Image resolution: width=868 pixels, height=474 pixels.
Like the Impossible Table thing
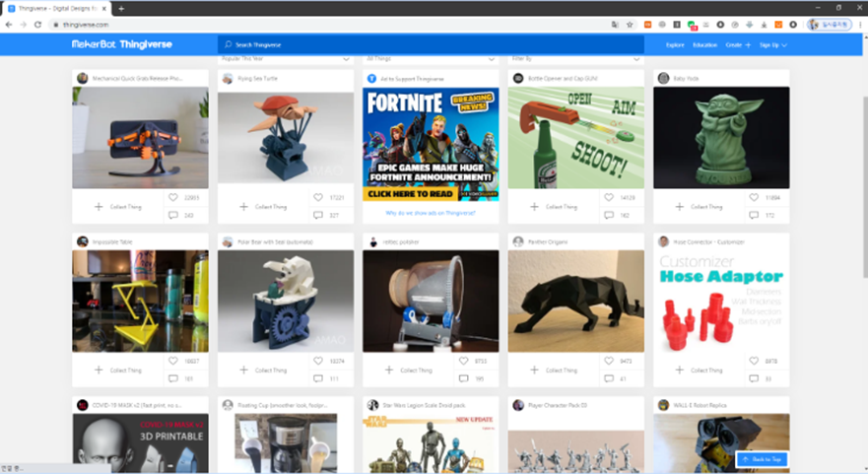click(173, 361)
